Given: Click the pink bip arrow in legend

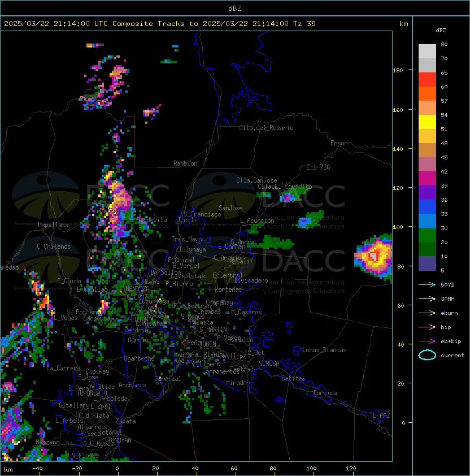Looking at the screenshot, I should click(427, 327).
